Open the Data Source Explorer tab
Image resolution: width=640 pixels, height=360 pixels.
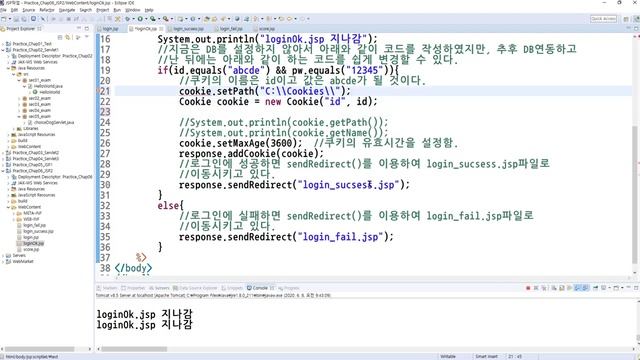(x=195, y=288)
